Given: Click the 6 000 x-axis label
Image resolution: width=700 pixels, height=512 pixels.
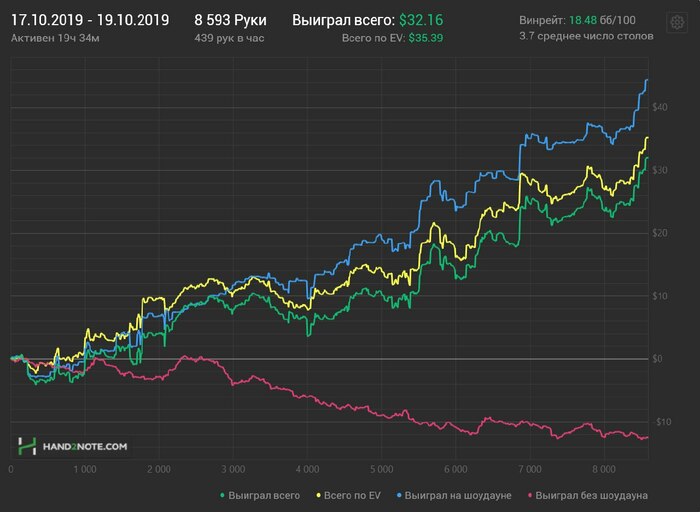Looking at the screenshot, I should pos(455,469).
